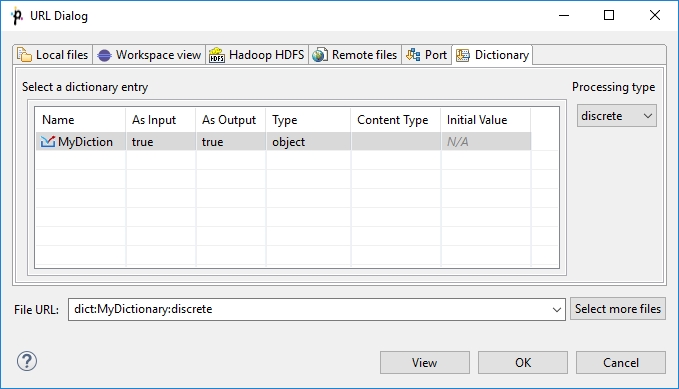The width and height of the screenshot is (679, 389).
Task: Click the application logo in title bar
Action: (17, 16)
